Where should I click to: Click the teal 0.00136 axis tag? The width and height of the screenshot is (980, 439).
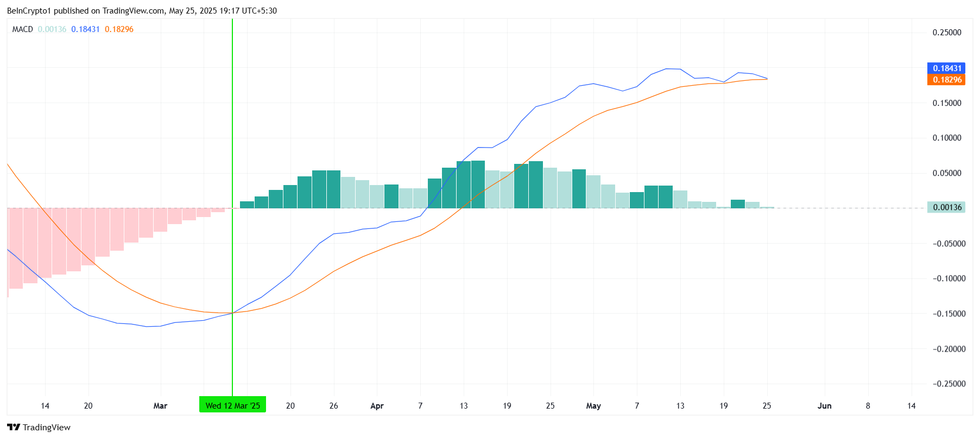(x=946, y=207)
